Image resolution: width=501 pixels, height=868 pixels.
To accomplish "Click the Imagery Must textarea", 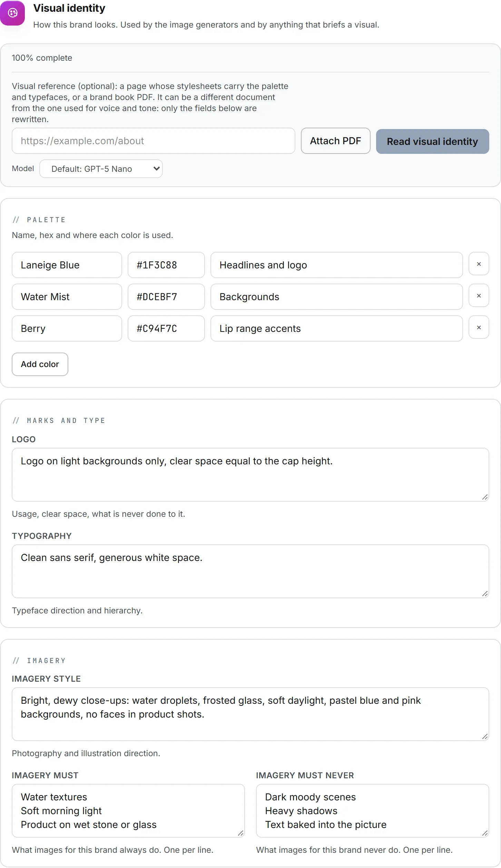I will (x=128, y=811).
